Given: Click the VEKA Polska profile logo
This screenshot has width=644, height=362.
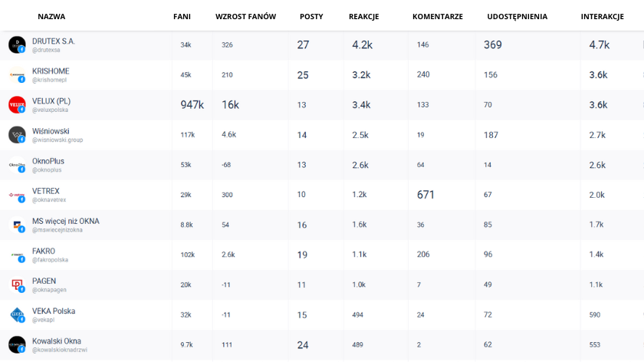Looking at the screenshot, I should [17, 314].
